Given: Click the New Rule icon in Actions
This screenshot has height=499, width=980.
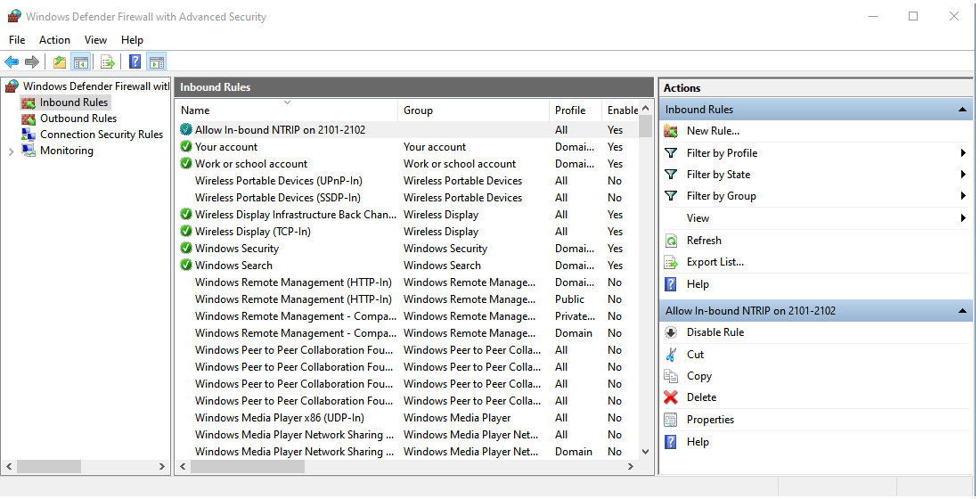Looking at the screenshot, I should [671, 131].
